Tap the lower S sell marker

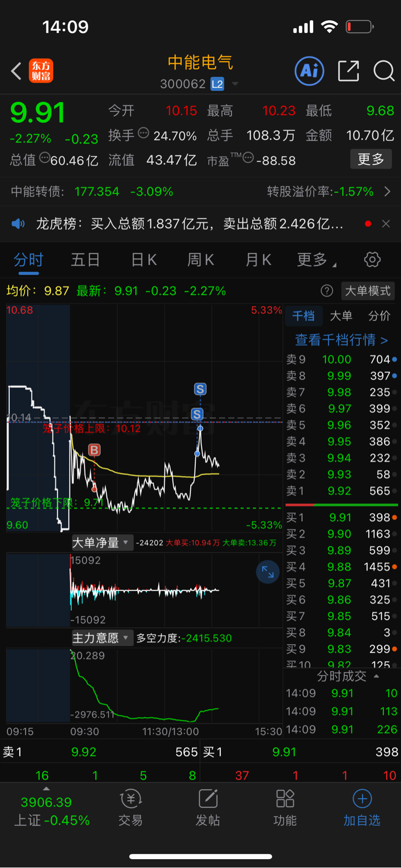[197, 414]
